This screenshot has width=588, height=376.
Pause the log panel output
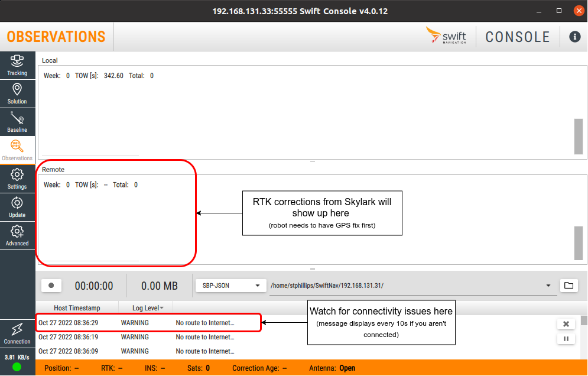click(x=566, y=339)
